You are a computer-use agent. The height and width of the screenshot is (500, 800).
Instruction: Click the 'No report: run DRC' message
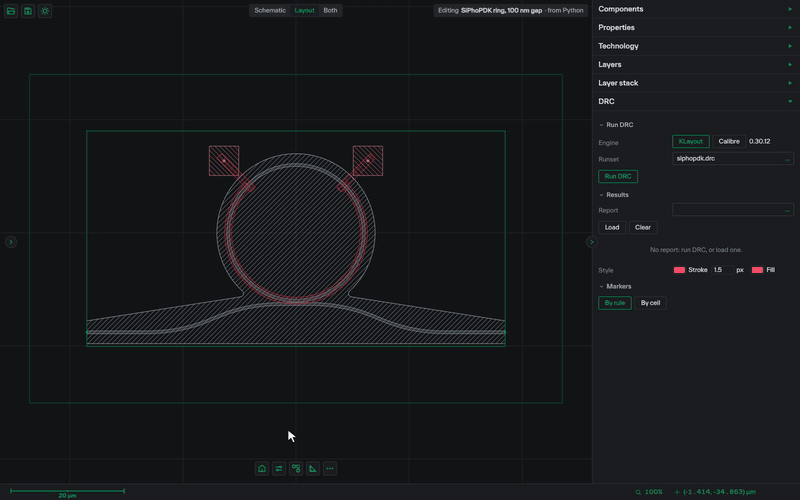click(x=696, y=250)
